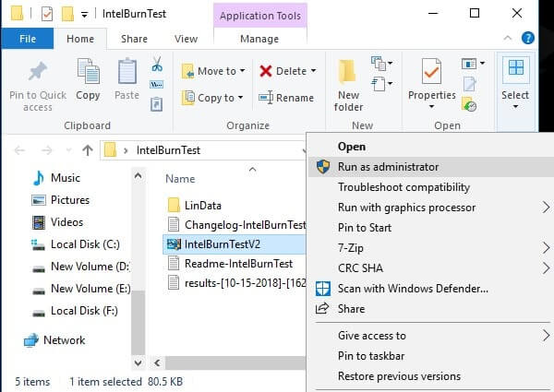Image resolution: width=554 pixels, height=392 pixels.
Task: Click the Forward navigation arrow
Action: pyautogui.click(x=47, y=150)
